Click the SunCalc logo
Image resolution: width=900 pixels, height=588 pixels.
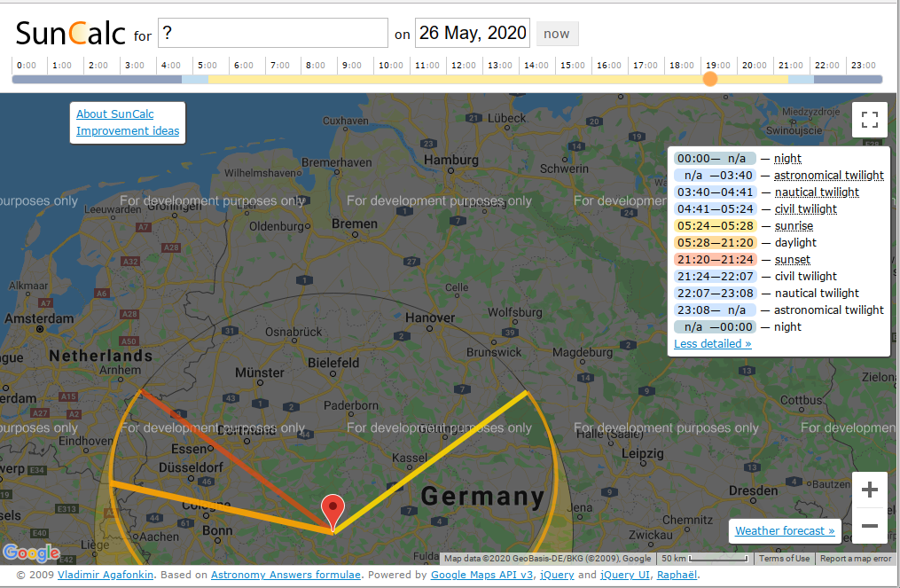[x=70, y=34]
